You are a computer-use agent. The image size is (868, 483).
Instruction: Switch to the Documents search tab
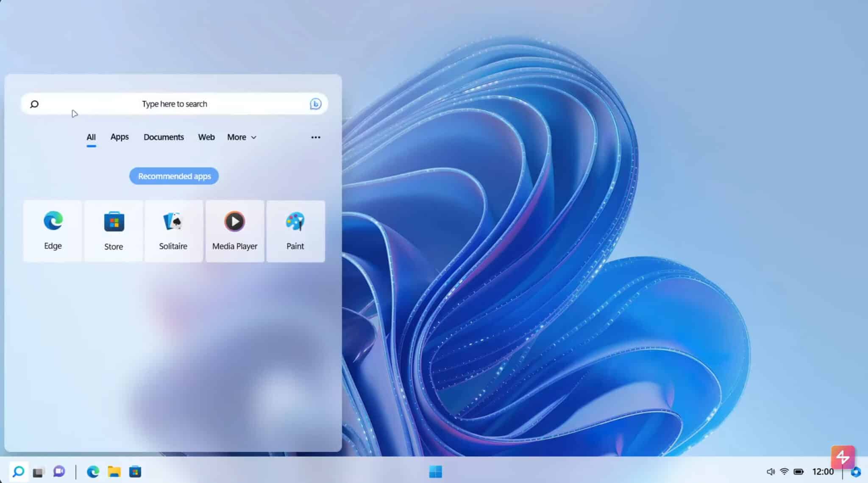(164, 137)
